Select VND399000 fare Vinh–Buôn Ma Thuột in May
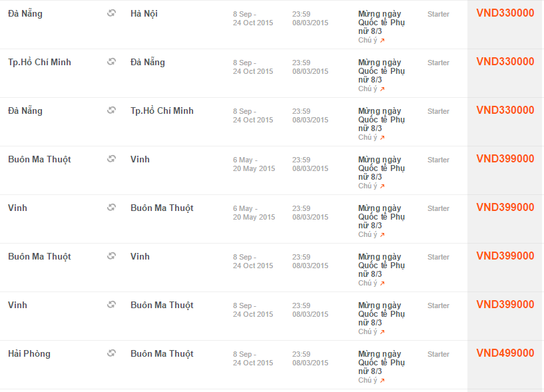The height and width of the screenshot is (392, 544). [505, 207]
